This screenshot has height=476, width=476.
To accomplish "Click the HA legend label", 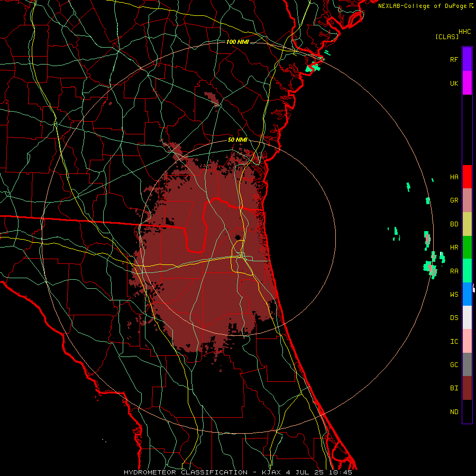I will (x=454, y=177).
